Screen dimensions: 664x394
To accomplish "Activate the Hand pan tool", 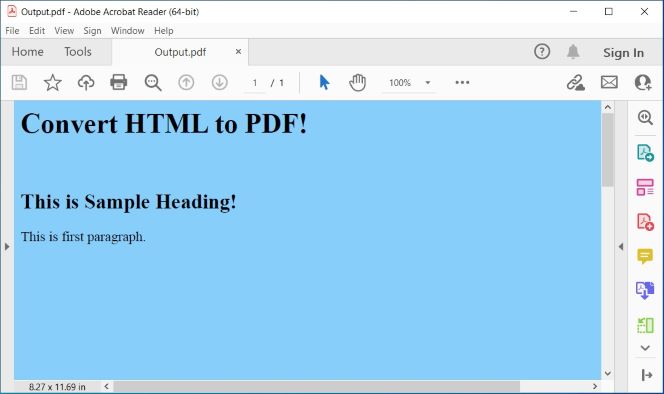I will pyautogui.click(x=357, y=82).
